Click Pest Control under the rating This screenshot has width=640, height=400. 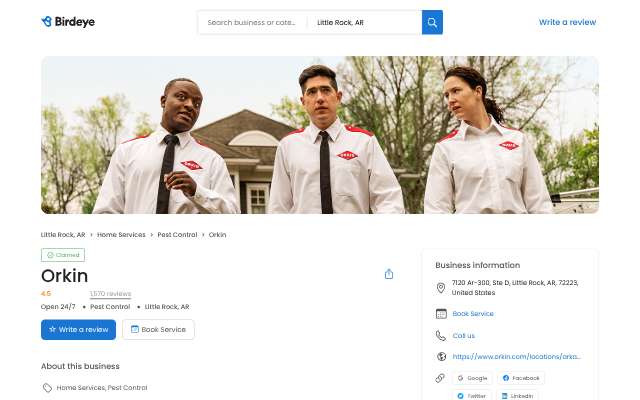point(110,307)
